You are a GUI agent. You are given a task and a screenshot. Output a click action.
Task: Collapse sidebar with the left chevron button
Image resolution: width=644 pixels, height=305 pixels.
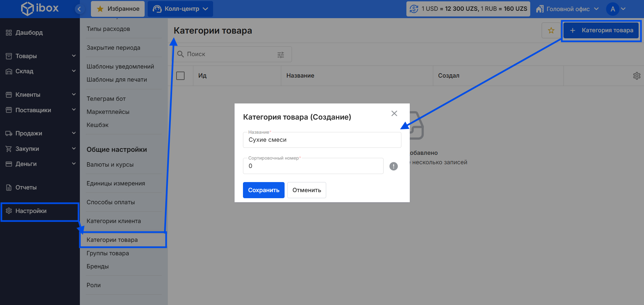79,9
